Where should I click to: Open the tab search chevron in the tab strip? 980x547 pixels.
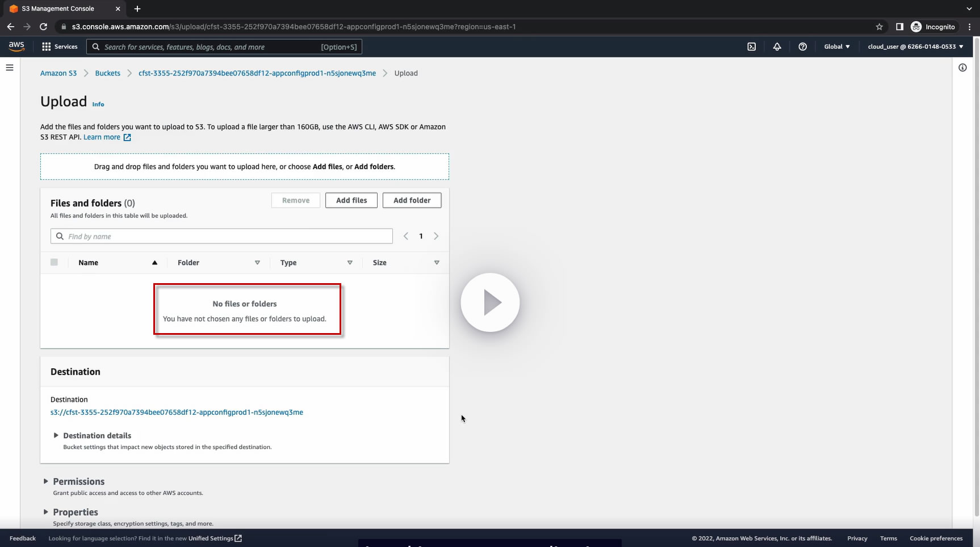coord(969,9)
